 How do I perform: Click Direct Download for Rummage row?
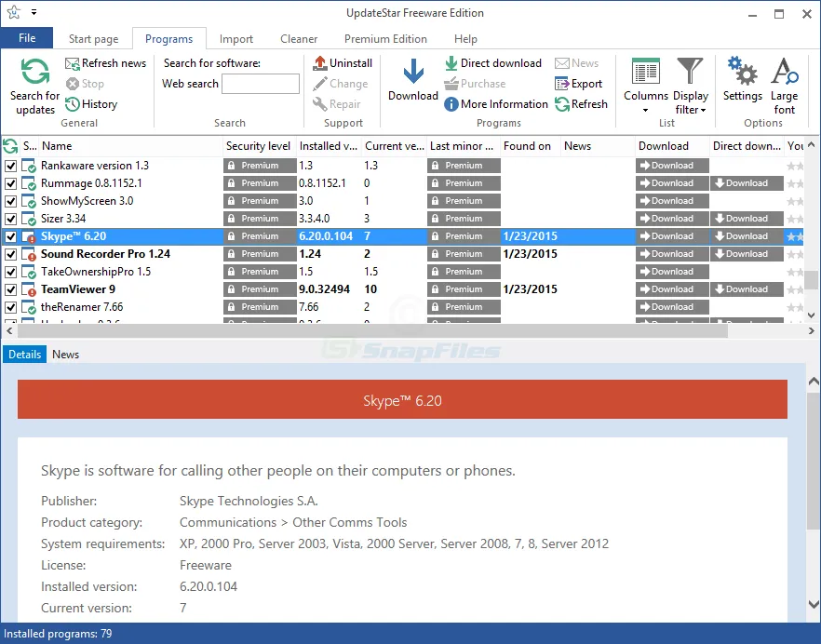coord(747,183)
